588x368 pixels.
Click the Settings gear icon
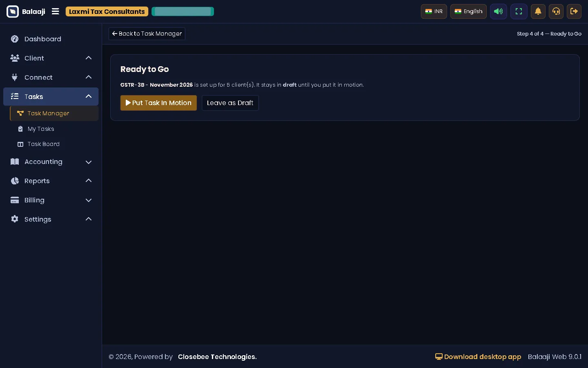(15, 219)
